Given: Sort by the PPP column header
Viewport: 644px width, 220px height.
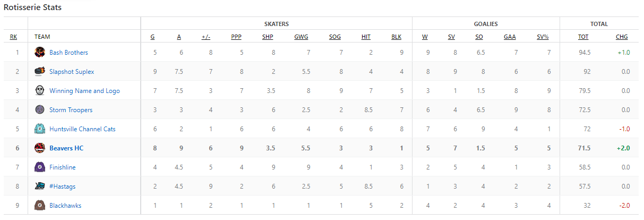Looking at the screenshot, I should pos(236,37).
